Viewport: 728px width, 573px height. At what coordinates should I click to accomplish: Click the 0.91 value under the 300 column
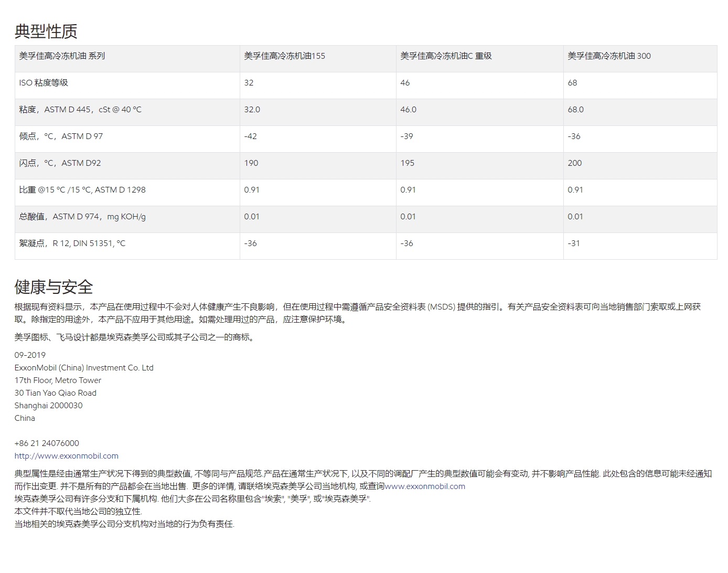pyautogui.click(x=575, y=190)
